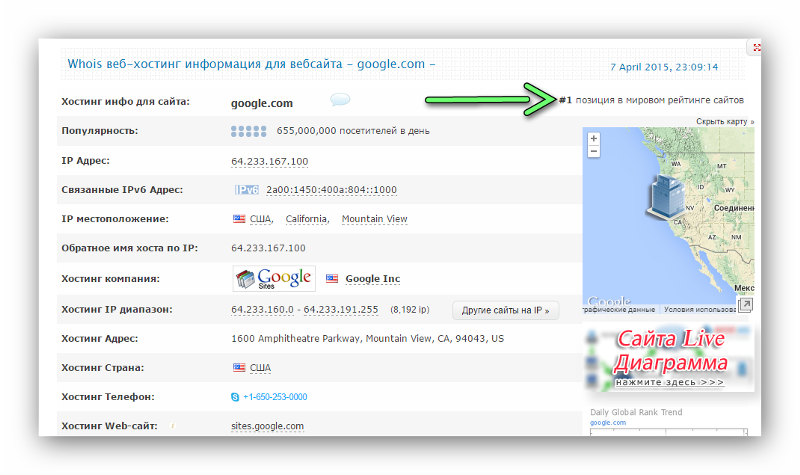Click the США link in IP location

(261, 219)
